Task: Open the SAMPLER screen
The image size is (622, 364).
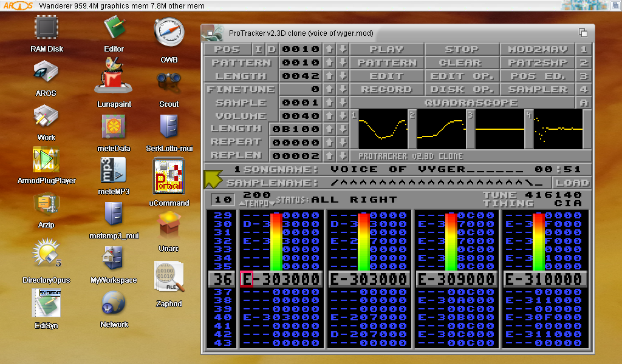Action: 538,89
